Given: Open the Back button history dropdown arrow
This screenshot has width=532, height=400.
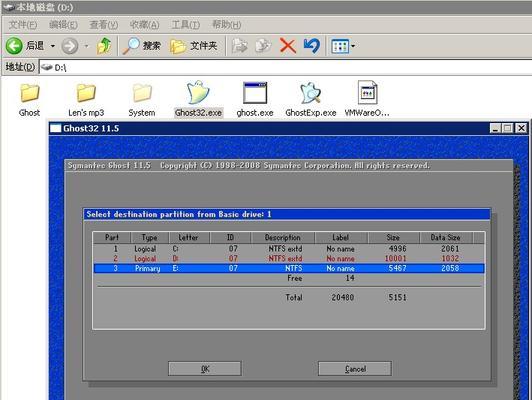Looking at the screenshot, I should (53, 46).
